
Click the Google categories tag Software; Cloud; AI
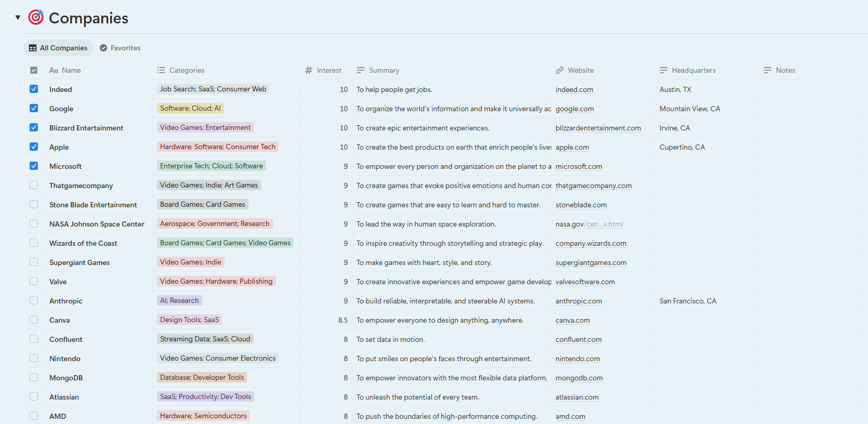pyautogui.click(x=190, y=108)
